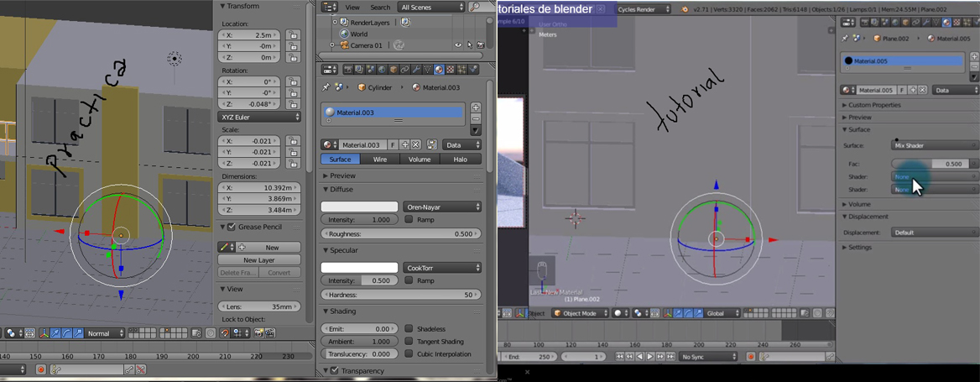Viewport: 980px width, 382px height.
Task: Open the Object Mode dropdown in right viewport
Action: [x=581, y=313]
